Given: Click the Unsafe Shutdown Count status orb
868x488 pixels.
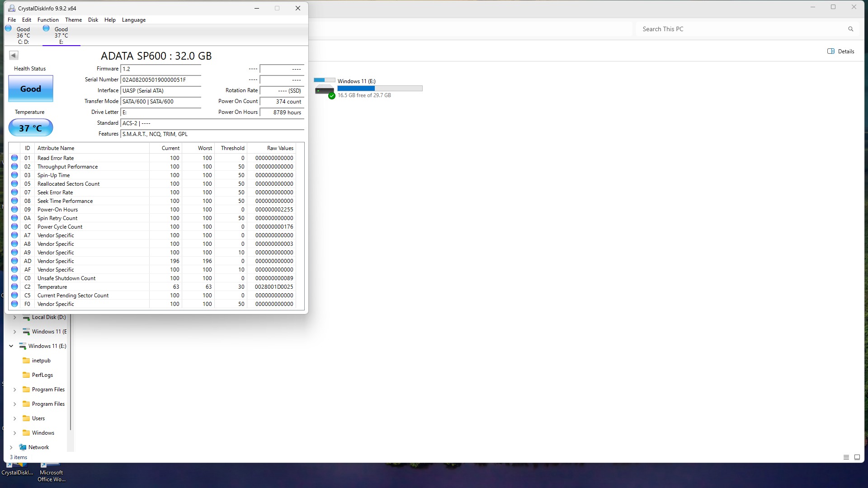Looking at the screenshot, I should pyautogui.click(x=14, y=278).
